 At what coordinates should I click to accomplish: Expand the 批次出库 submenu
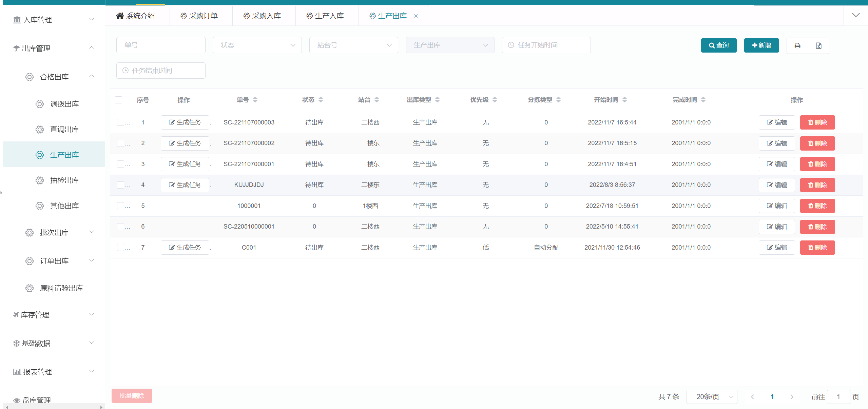coord(54,233)
